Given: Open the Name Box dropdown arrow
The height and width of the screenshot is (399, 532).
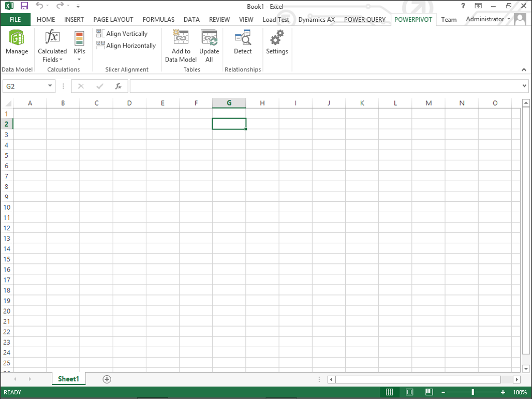Looking at the screenshot, I should tap(50, 86).
